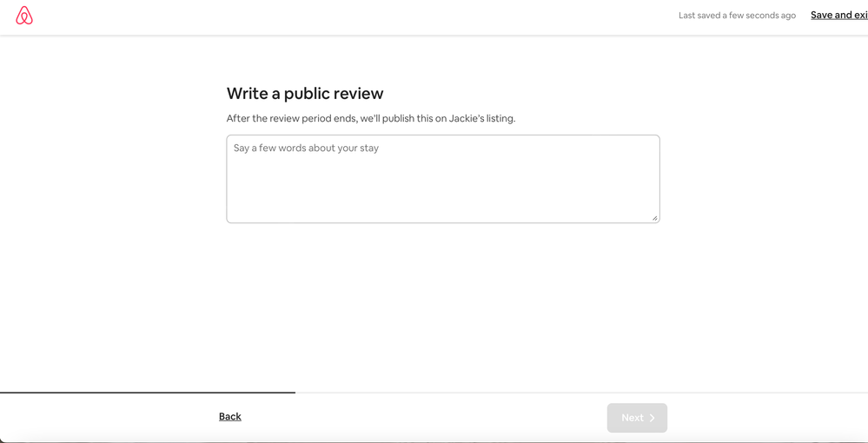Click the textarea resize grip handle
This screenshot has width=868, height=443.
tap(654, 218)
